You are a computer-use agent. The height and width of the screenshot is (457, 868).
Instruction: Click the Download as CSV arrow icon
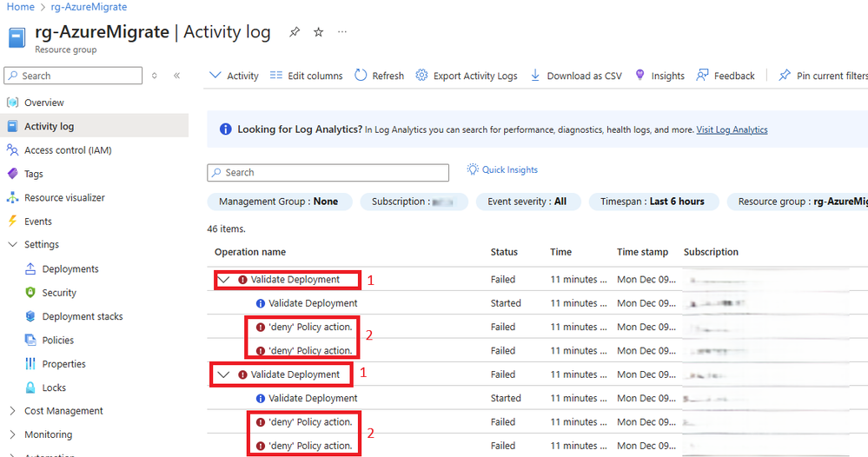tap(535, 76)
